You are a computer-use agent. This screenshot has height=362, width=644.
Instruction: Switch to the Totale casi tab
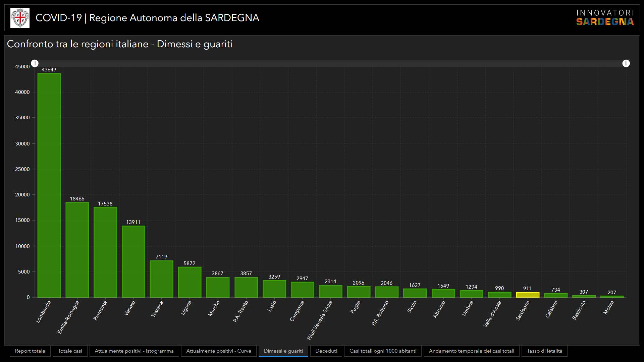tap(70, 351)
